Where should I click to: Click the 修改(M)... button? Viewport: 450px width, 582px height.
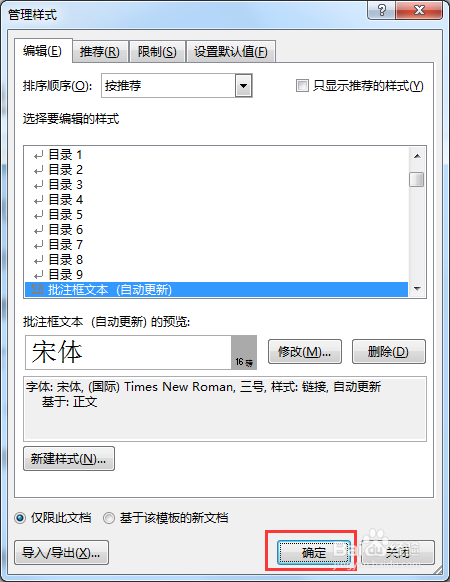304,351
